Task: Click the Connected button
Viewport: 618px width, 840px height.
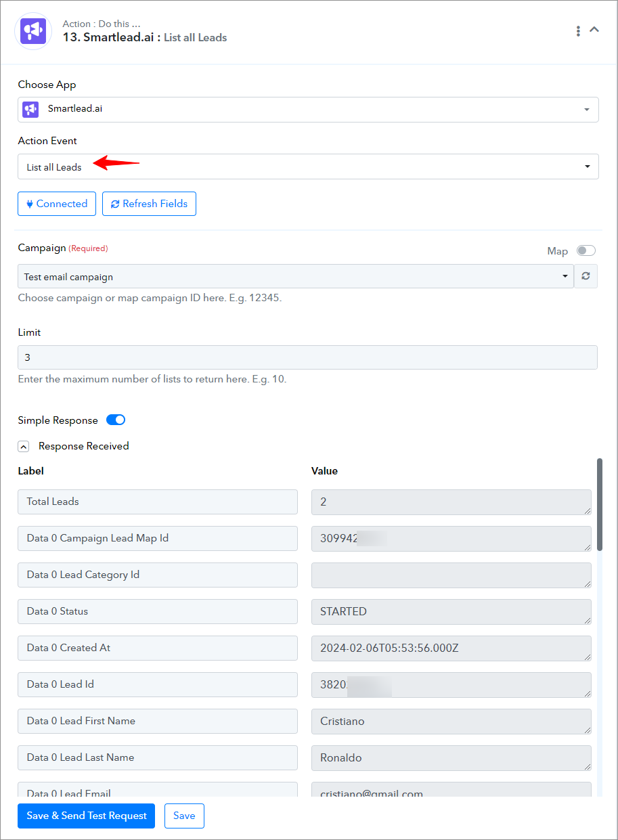Action: click(57, 204)
